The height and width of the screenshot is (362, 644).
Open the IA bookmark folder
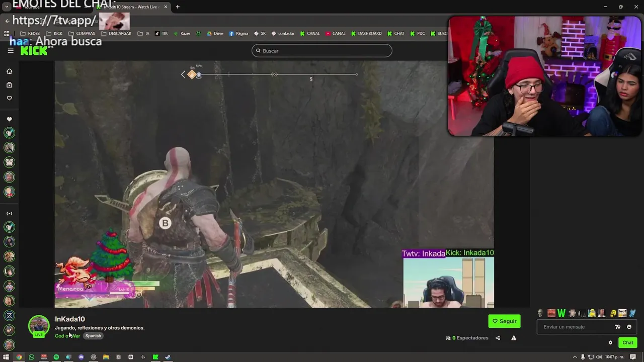143,34
